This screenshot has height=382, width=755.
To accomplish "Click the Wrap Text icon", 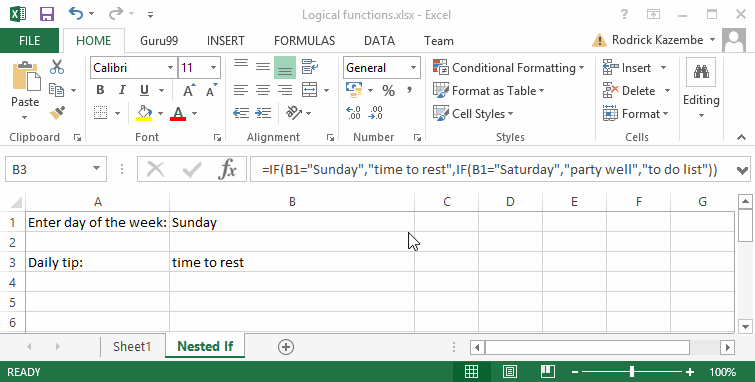I will [x=310, y=67].
